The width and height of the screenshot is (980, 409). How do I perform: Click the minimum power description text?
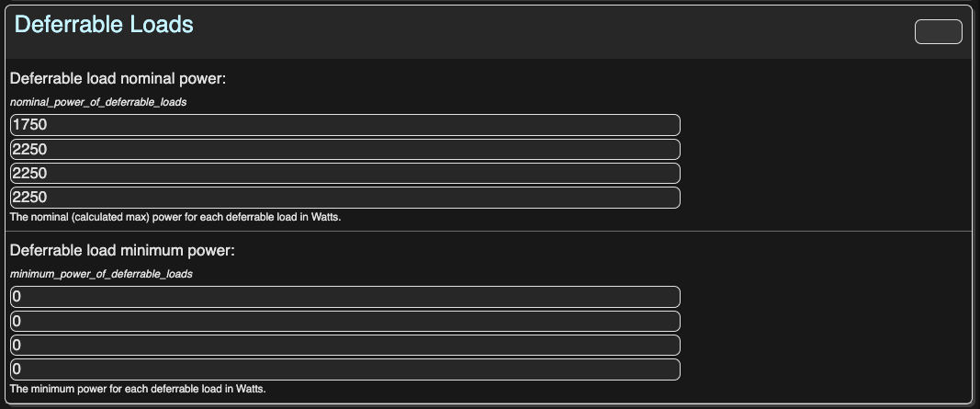click(x=138, y=389)
